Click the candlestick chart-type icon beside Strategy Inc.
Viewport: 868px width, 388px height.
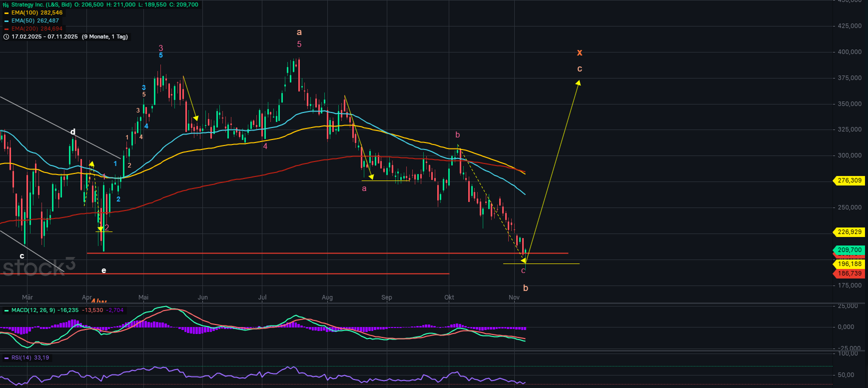click(x=6, y=5)
